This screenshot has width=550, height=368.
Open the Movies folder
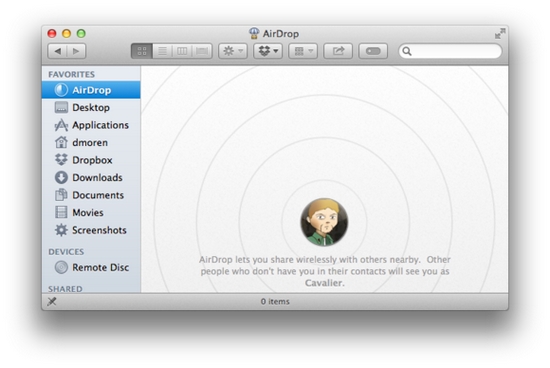(x=91, y=213)
